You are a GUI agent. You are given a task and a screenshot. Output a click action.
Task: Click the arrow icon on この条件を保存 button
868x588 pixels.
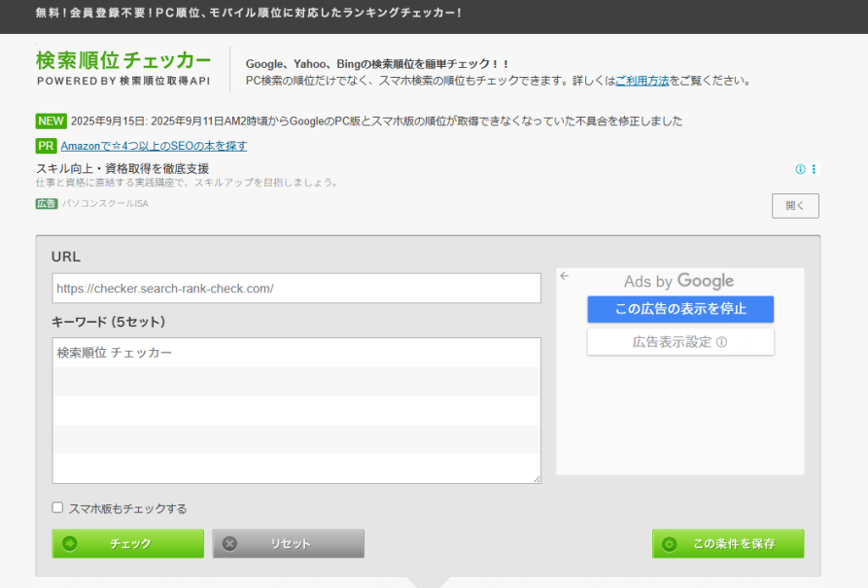[670, 543]
